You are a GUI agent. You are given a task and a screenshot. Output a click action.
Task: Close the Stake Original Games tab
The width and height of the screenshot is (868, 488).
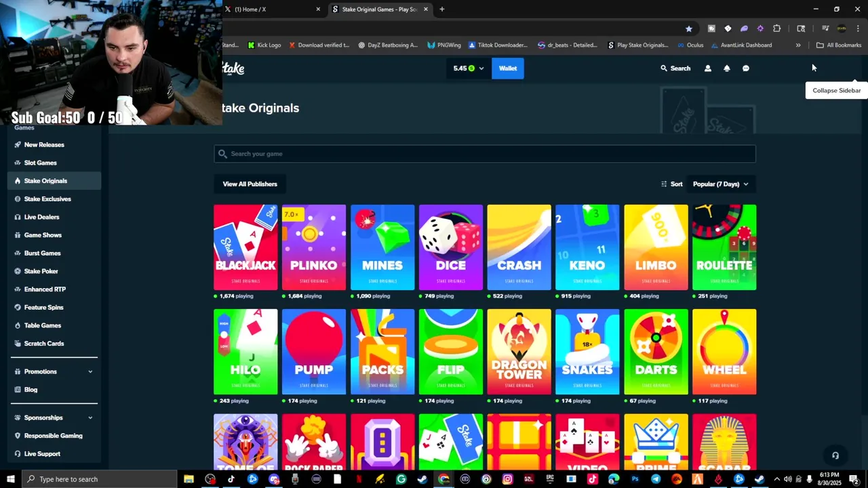click(426, 9)
